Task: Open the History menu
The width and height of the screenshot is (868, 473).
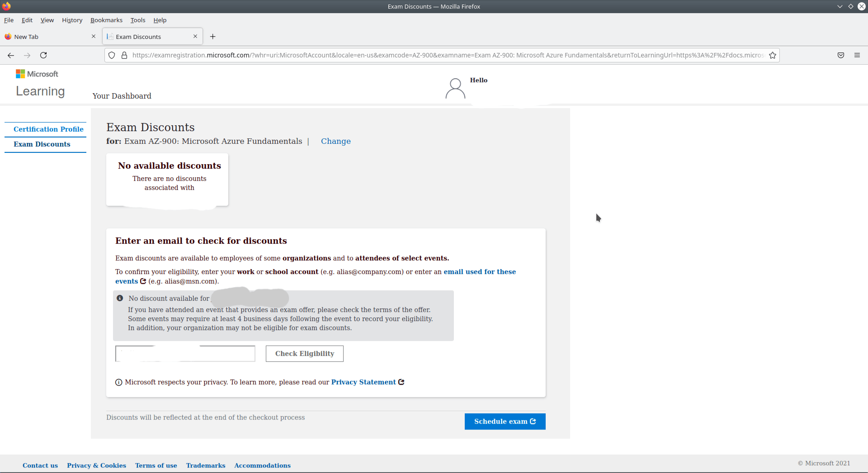Action: pyautogui.click(x=72, y=20)
